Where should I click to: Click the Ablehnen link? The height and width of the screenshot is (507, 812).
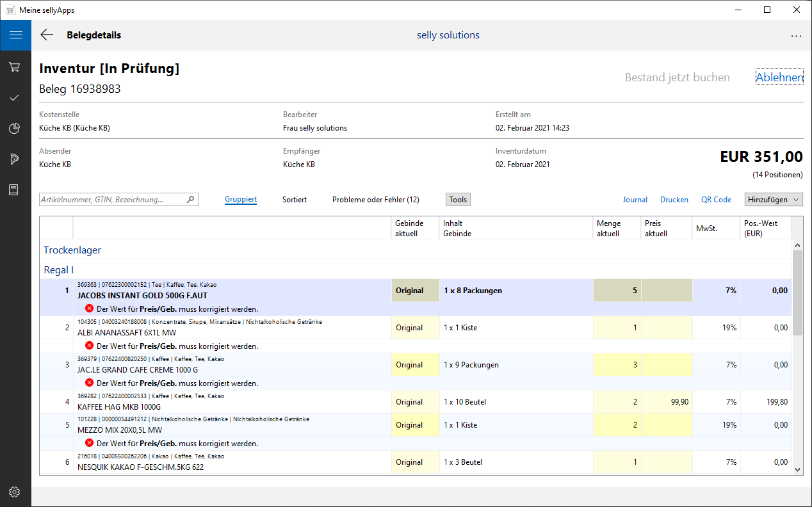point(779,77)
